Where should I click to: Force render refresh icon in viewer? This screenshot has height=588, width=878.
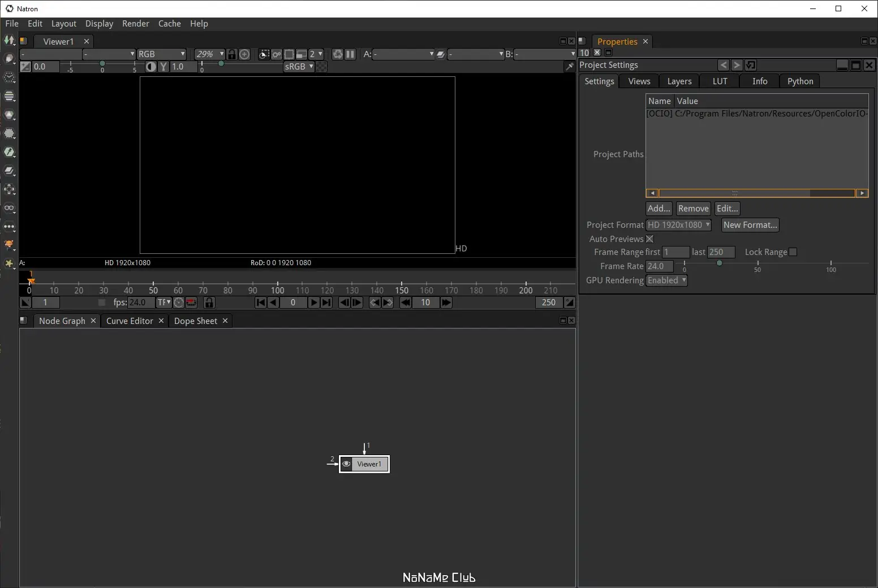[x=338, y=54]
